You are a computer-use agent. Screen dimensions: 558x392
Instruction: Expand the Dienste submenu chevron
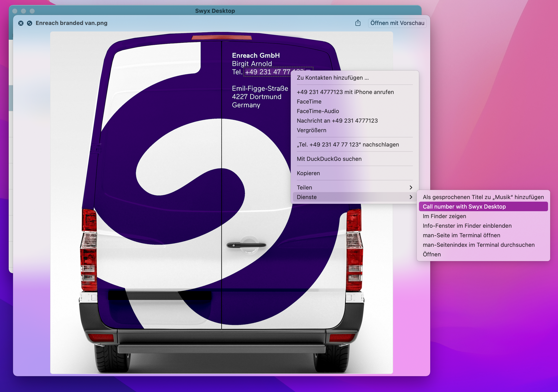coord(411,197)
